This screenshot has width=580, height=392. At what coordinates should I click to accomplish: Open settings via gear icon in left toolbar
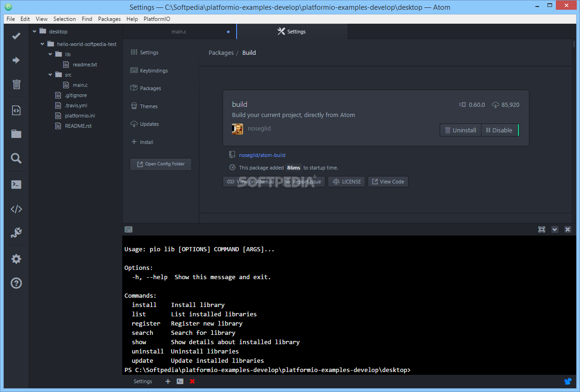pyautogui.click(x=16, y=259)
